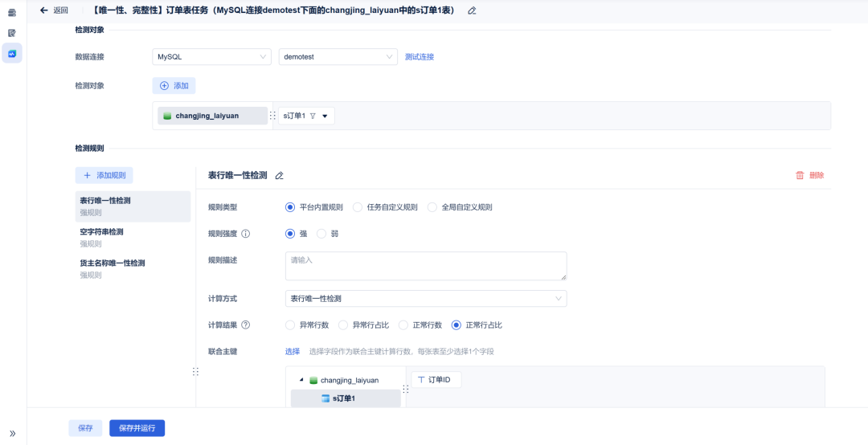Select the 货主名称唯一性检测 rule

[x=133, y=269]
